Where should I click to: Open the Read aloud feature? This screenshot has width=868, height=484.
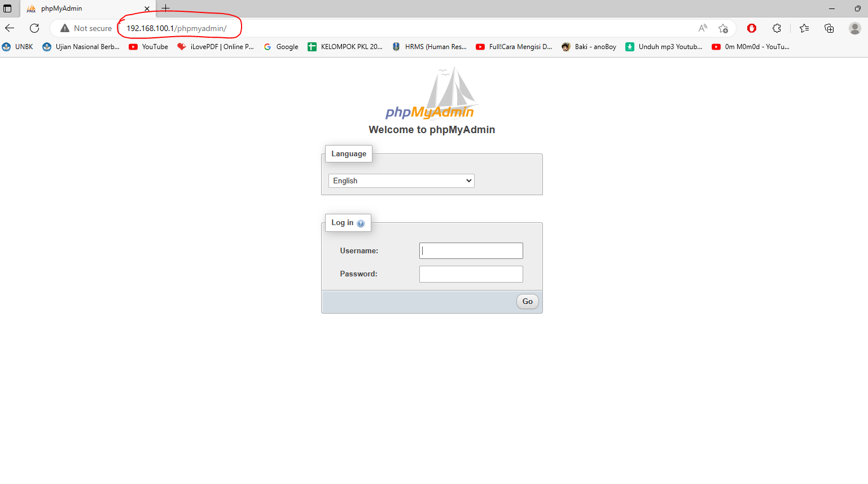point(702,28)
